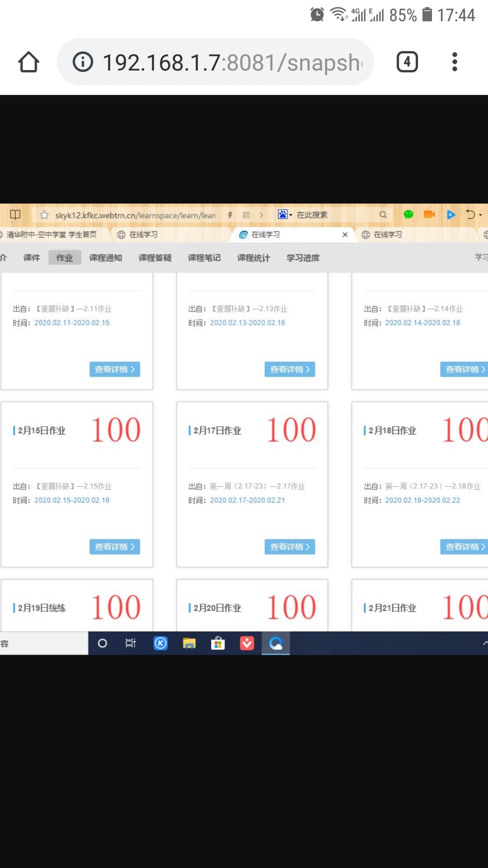
Task: Open the blue K music app on taskbar
Action: 160,643
